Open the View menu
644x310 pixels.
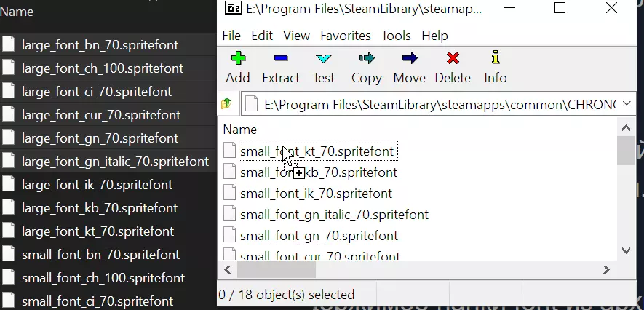point(297,36)
